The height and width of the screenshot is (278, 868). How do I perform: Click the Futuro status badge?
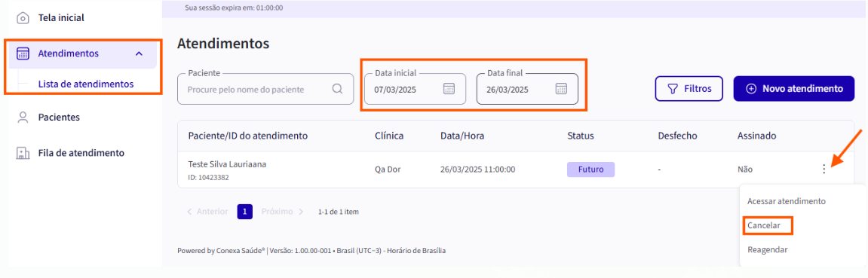pyautogui.click(x=590, y=169)
